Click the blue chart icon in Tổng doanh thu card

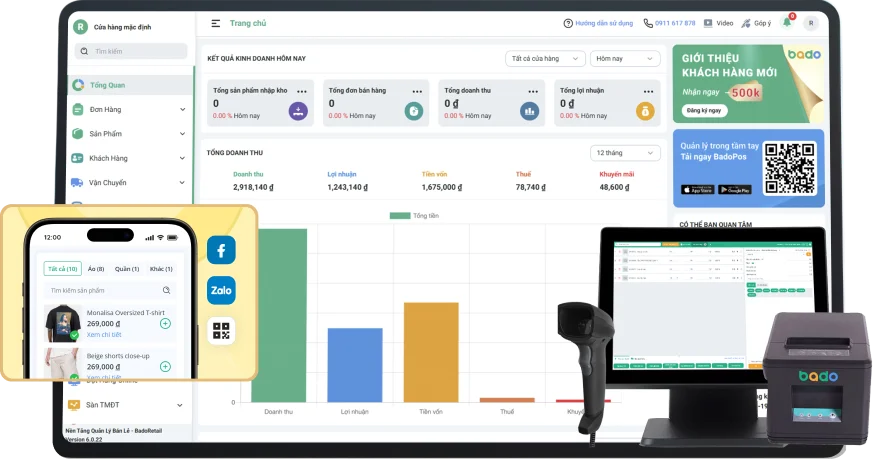[529, 111]
